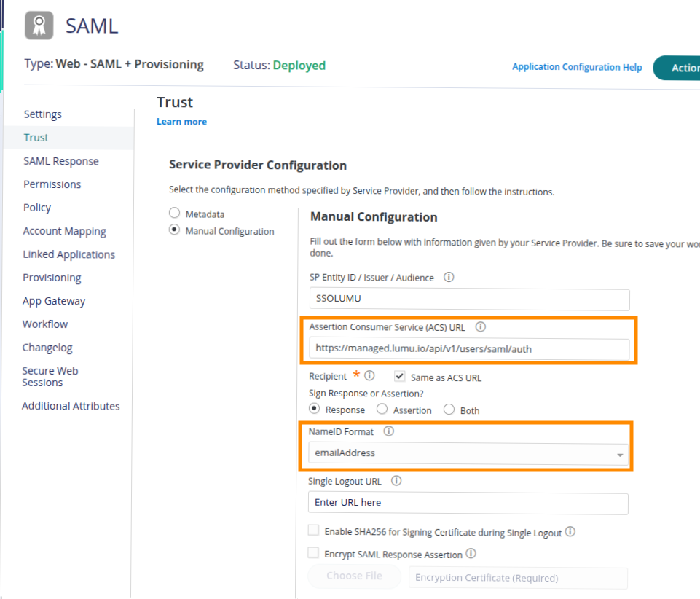Open the Learn more link under Trust
The height and width of the screenshot is (599, 700).
click(x=181, y=122)
